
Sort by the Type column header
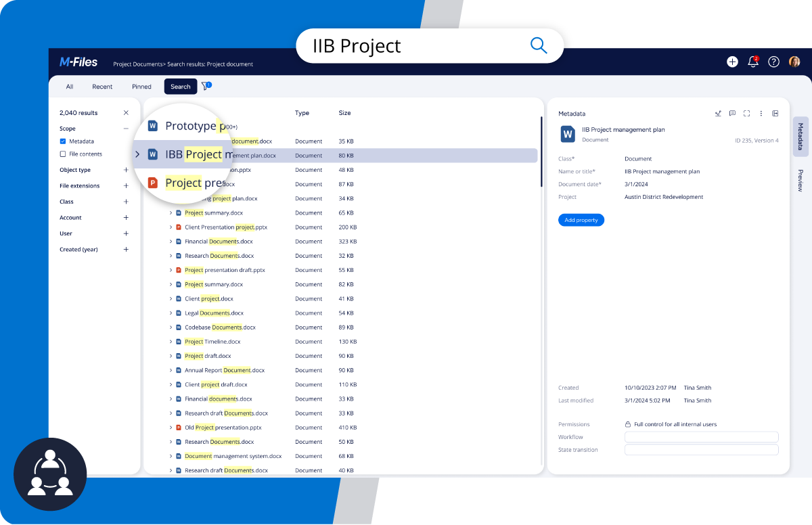[302, 113]
